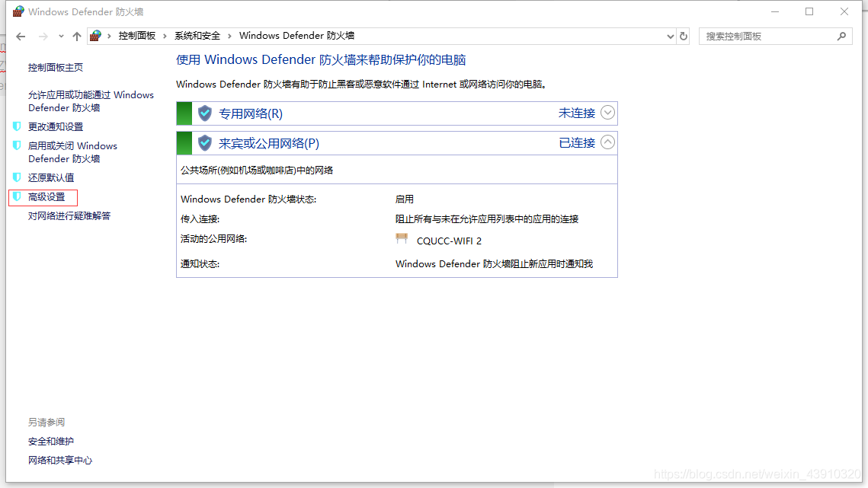Click 通知状态 label
This screenshot has width=868, height=488.
click(x=200, y=264)
